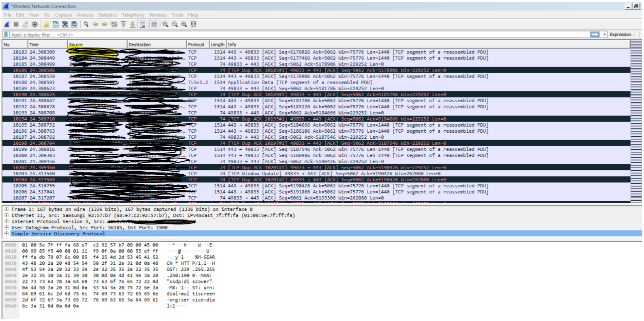Zoom out on the main window text
This screenshot has width=644, height=321.
point(174,24)
